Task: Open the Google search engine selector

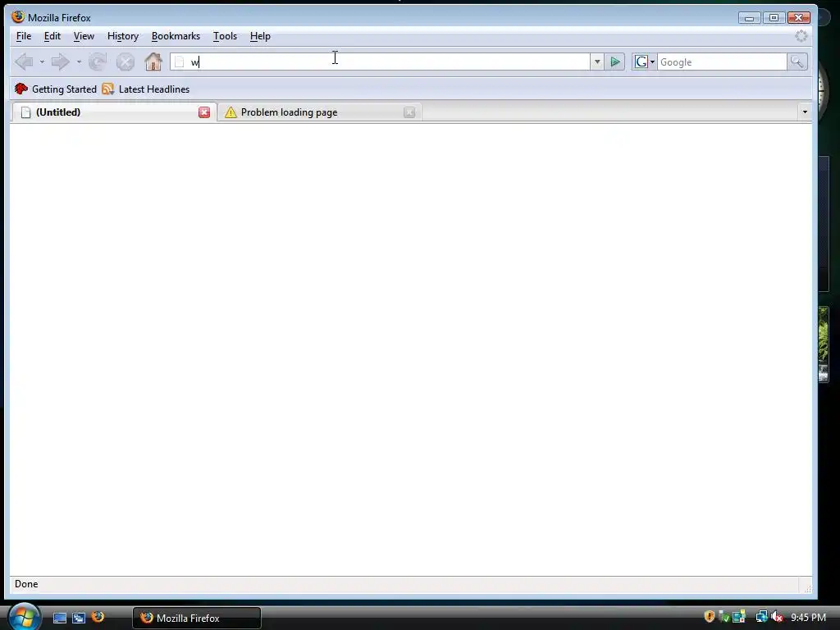Action: (x=645, y=62)
